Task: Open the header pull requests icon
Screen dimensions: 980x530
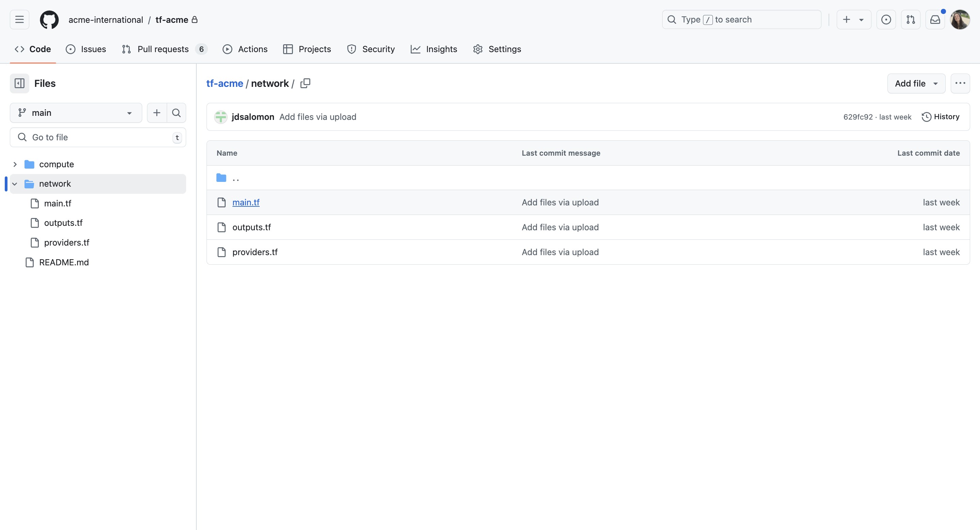Action: coord(910,19)
